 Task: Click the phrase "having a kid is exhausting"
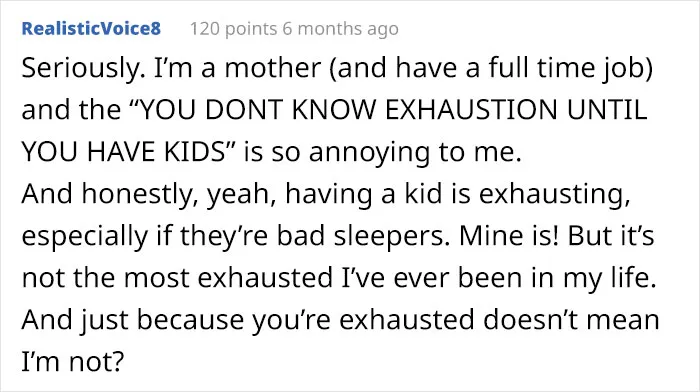[457, 195]
